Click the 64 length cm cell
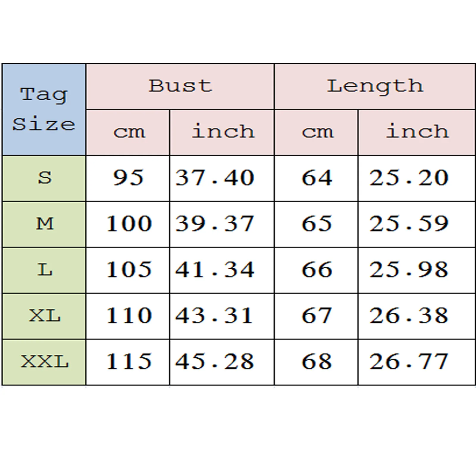Screen dimensions: 476x476 (x=317, y=178)
